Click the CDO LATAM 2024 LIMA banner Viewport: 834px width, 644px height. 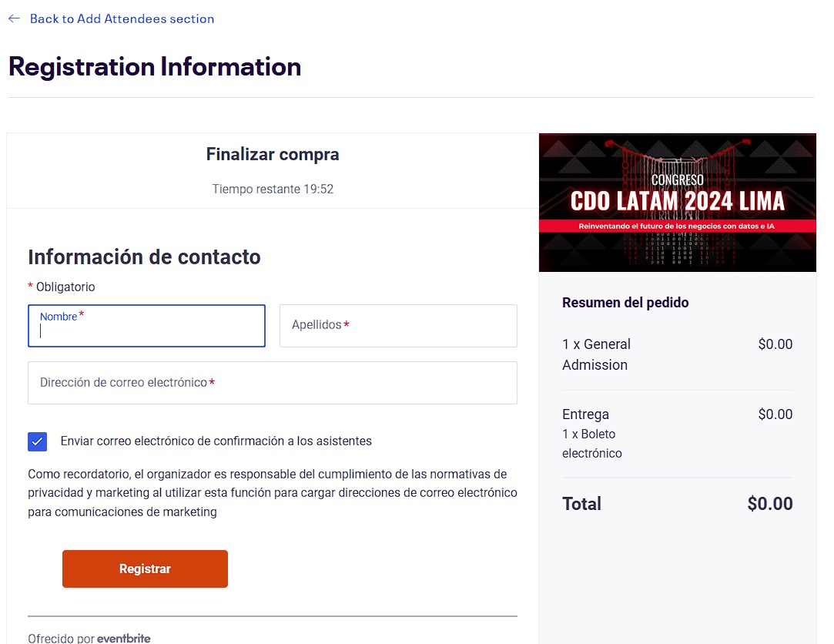(x=677, y=203)
